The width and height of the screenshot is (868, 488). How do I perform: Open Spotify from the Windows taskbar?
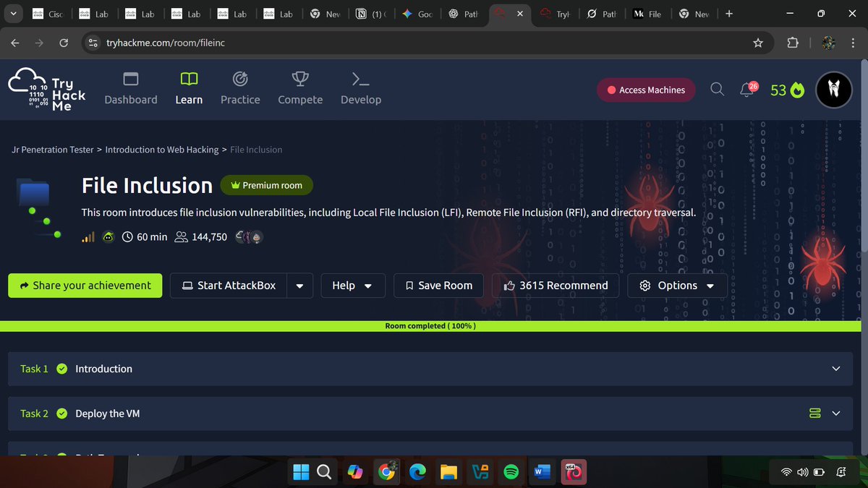[511, 471]
